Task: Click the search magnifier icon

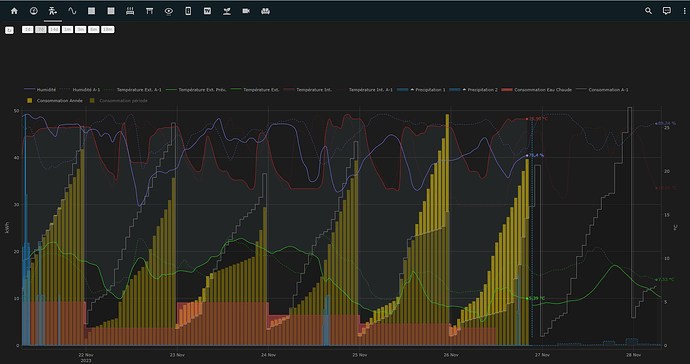Action: [648, 11]
